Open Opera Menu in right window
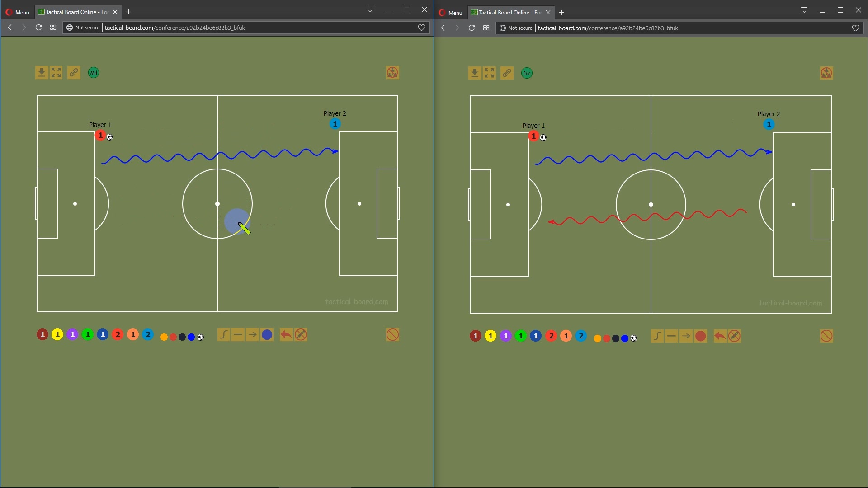Viewport: 868px width, 488px height. point(451,13)
